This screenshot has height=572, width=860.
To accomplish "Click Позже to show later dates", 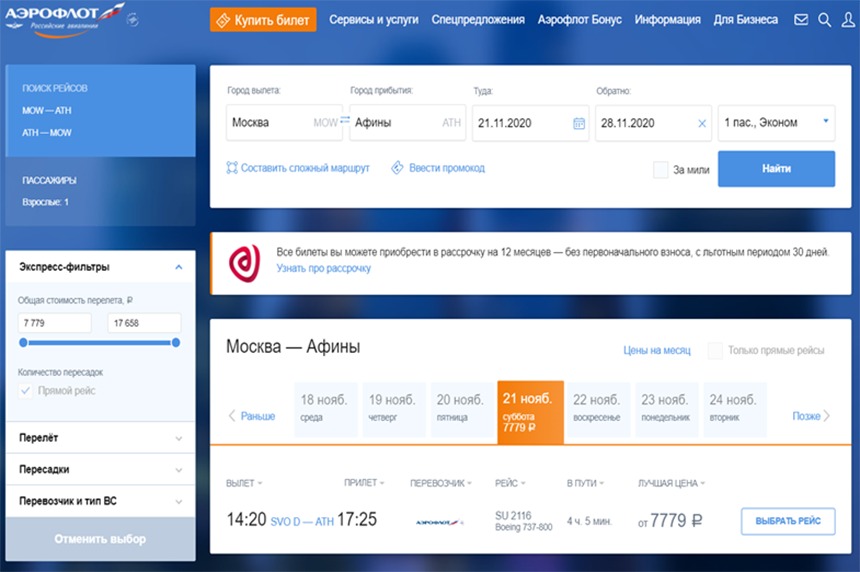I will [x=811, y=416].
